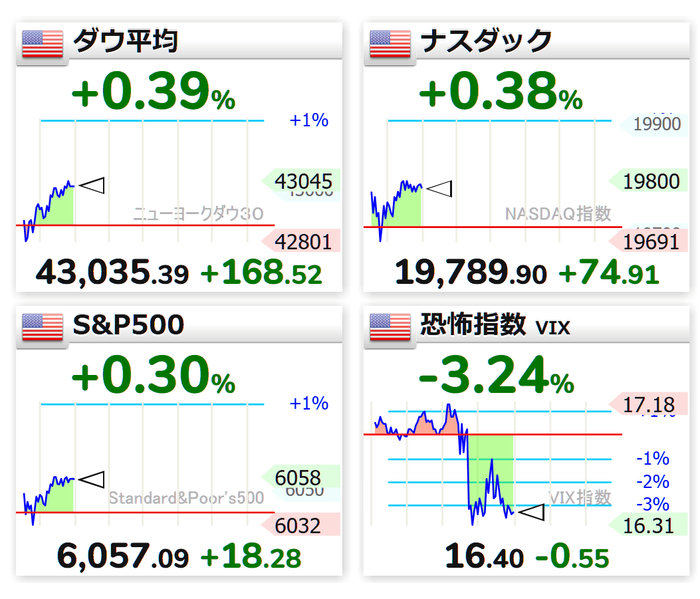The image size is (700, 599).
Task: Click the 6058 green price tag
Action: click(301, 477)
